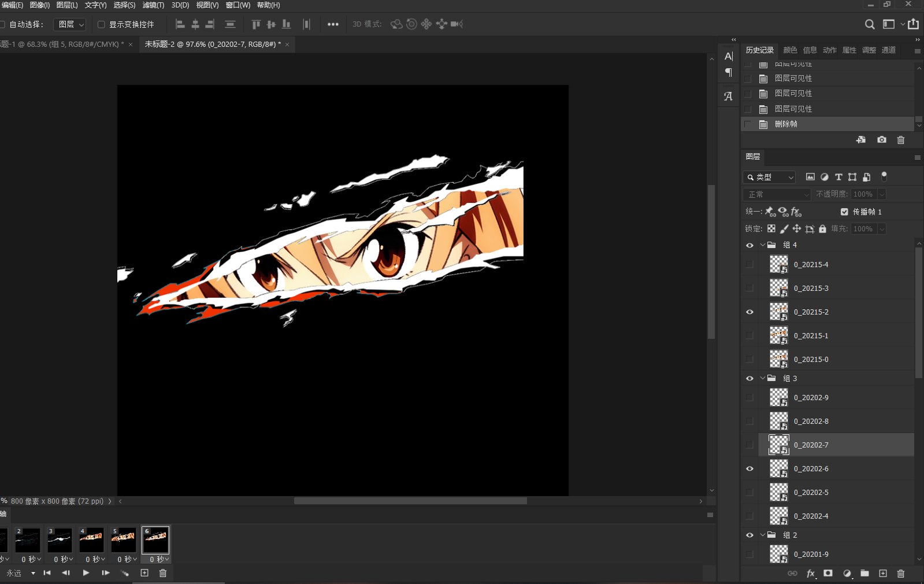924x584 pixels.
Task: Select timeline frame 2 thumbnail
Action: coord(28,540)
